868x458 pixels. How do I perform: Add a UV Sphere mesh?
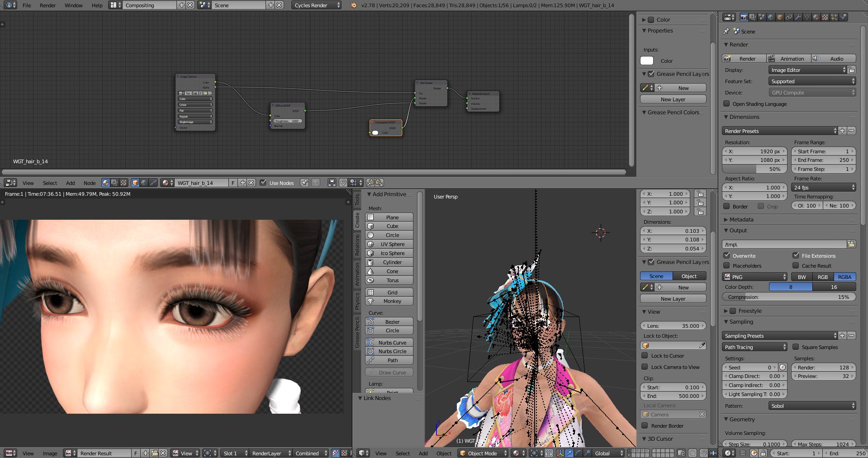coord(389,244)
